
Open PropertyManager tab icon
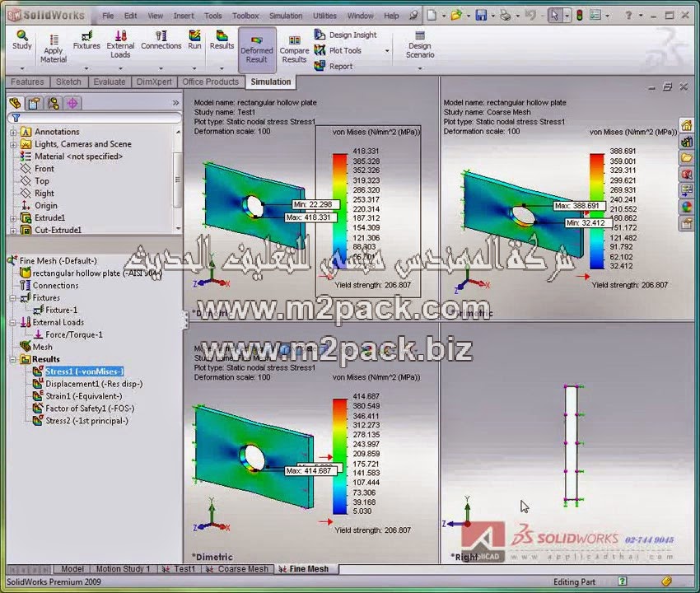pos(34,103)
